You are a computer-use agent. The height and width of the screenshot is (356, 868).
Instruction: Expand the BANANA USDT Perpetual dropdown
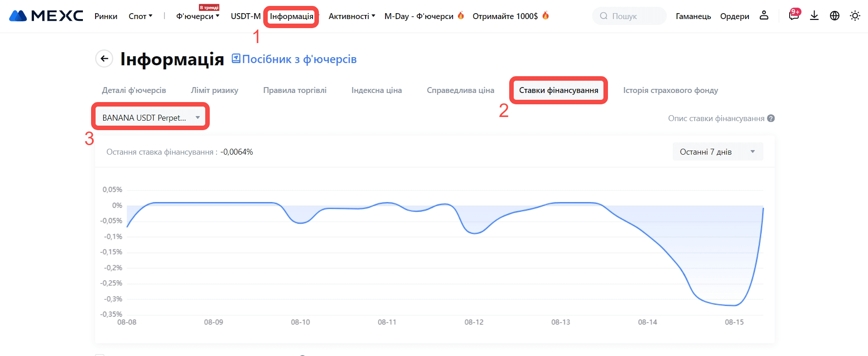(150, 117)
